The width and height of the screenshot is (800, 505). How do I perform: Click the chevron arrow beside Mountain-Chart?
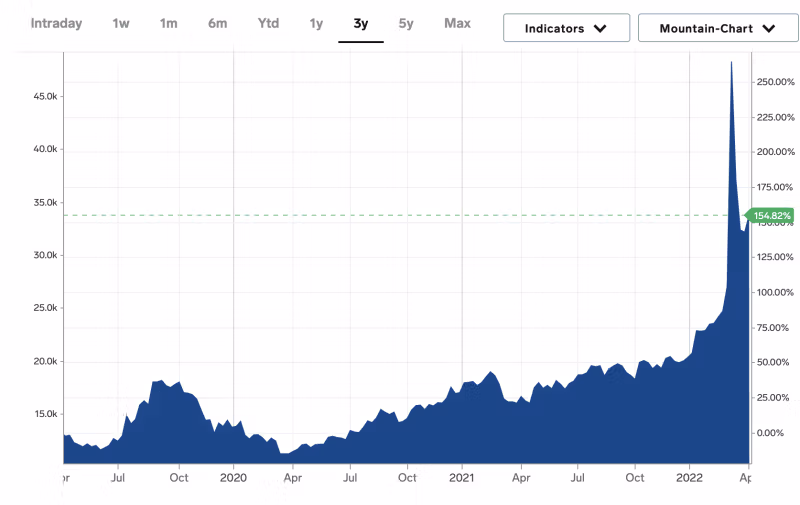click(768, 28)
